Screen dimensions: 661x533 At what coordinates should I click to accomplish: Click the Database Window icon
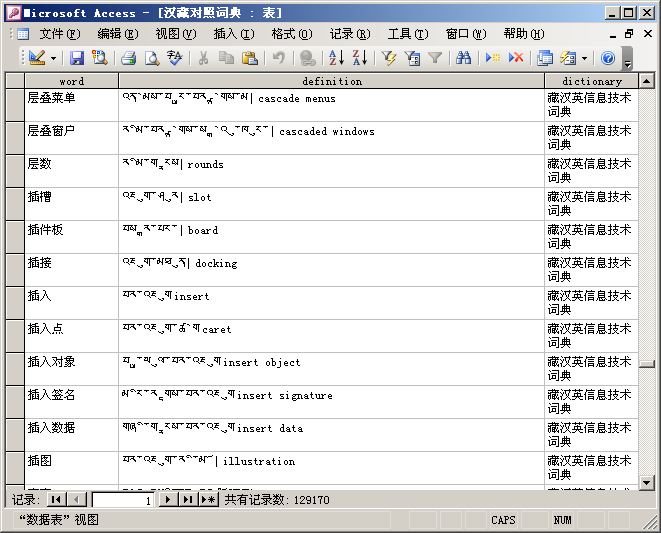tap(545, 58)
